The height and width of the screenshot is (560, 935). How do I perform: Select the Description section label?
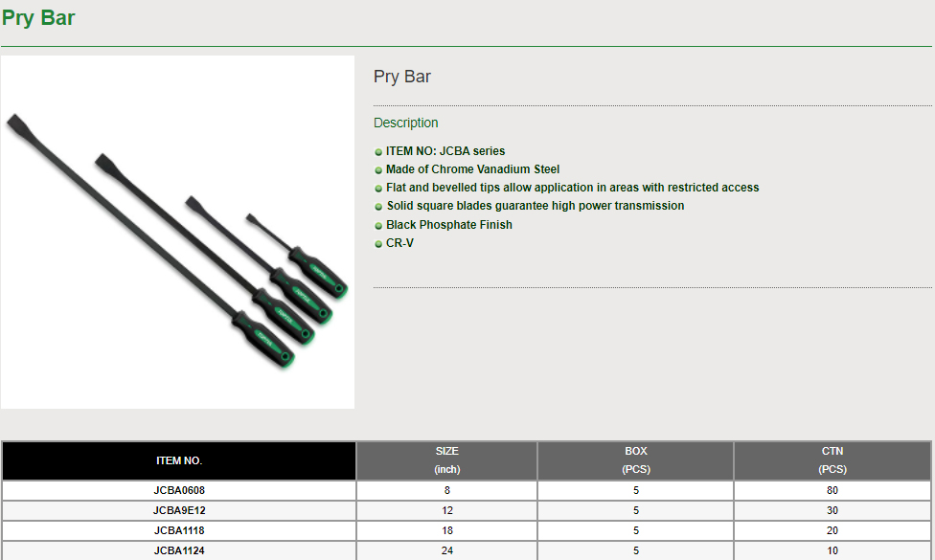406,123
